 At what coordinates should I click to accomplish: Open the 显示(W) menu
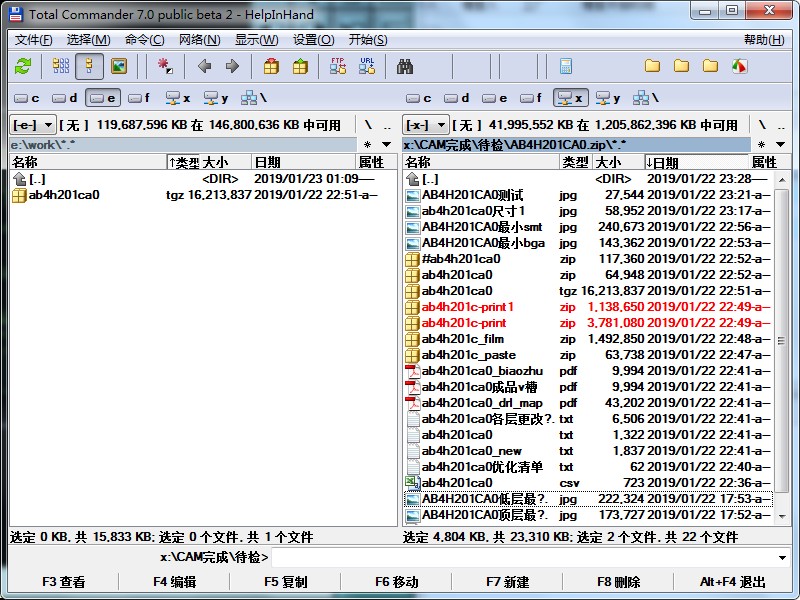(256, 40)
